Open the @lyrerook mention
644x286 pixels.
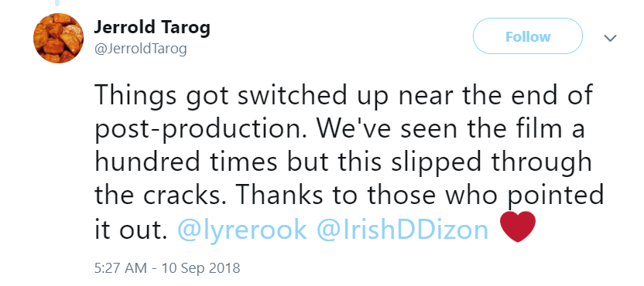242,230
